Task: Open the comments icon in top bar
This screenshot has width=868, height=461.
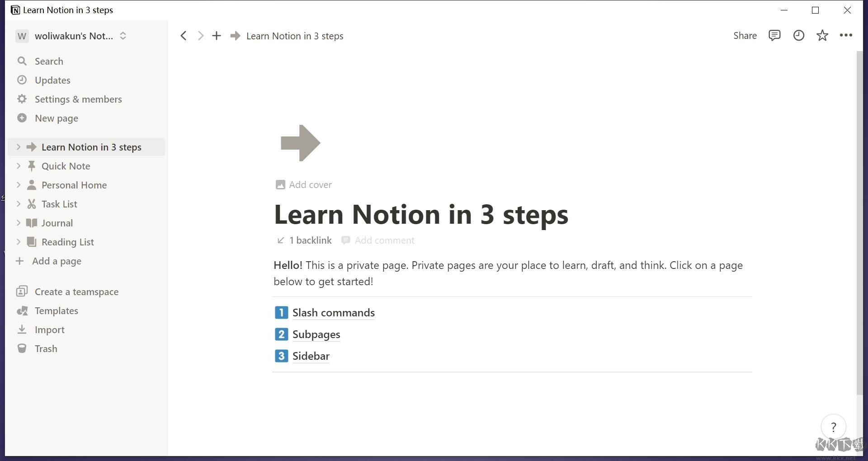Action: click(x=774, y=35)
